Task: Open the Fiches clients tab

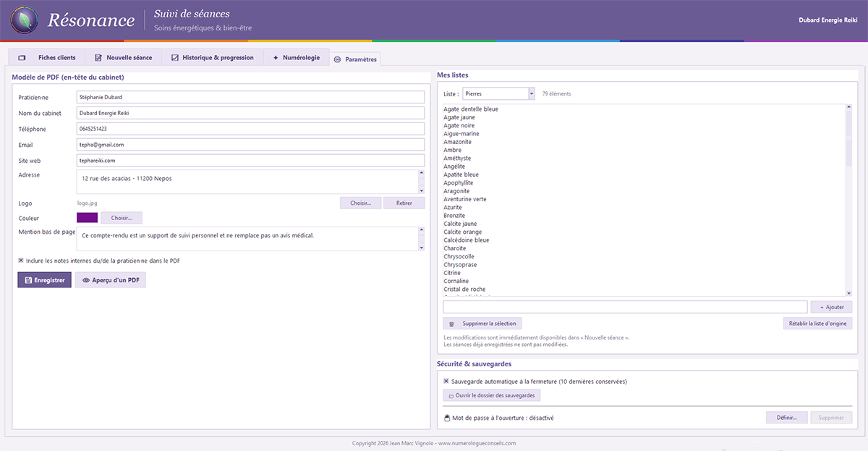Action: pyautogui.click(x=47, y=58)
